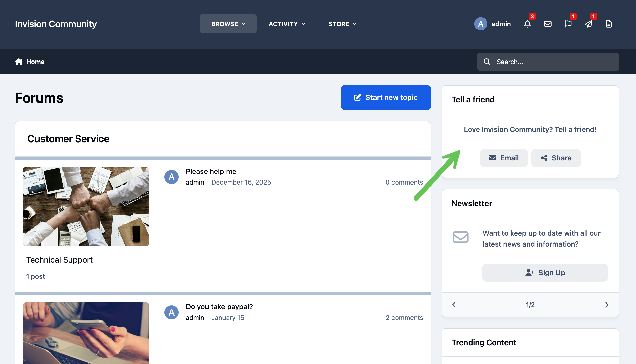Click the paper plane icon in header
Image resolution: width=636 pixels, height=364 pixels.
coord(588,24)
